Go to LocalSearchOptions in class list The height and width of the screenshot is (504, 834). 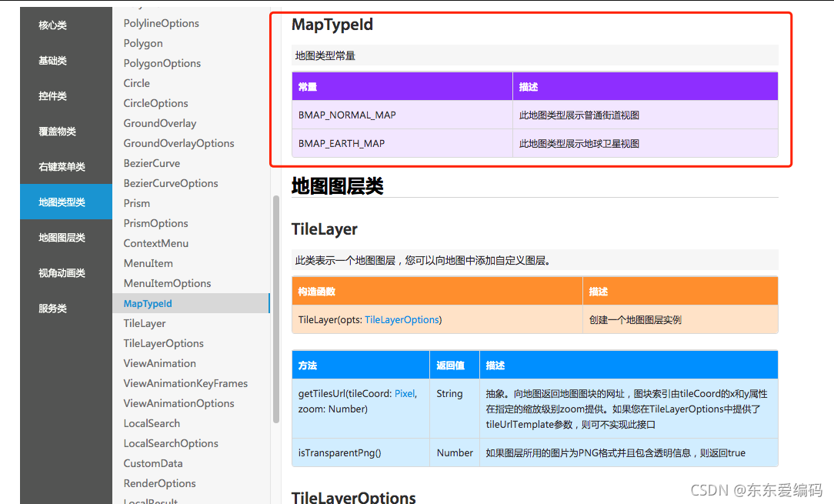(171, 443)
